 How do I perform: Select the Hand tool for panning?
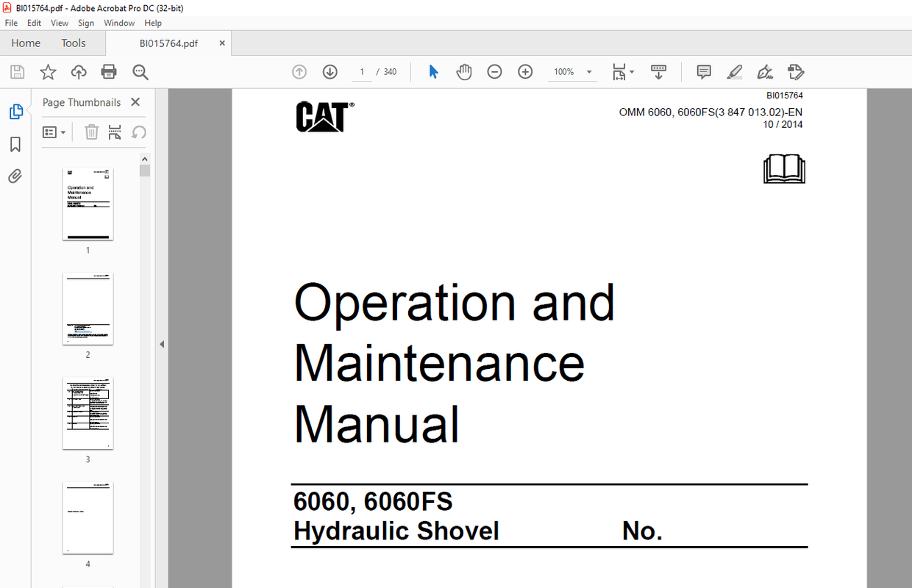coord(464,71)
